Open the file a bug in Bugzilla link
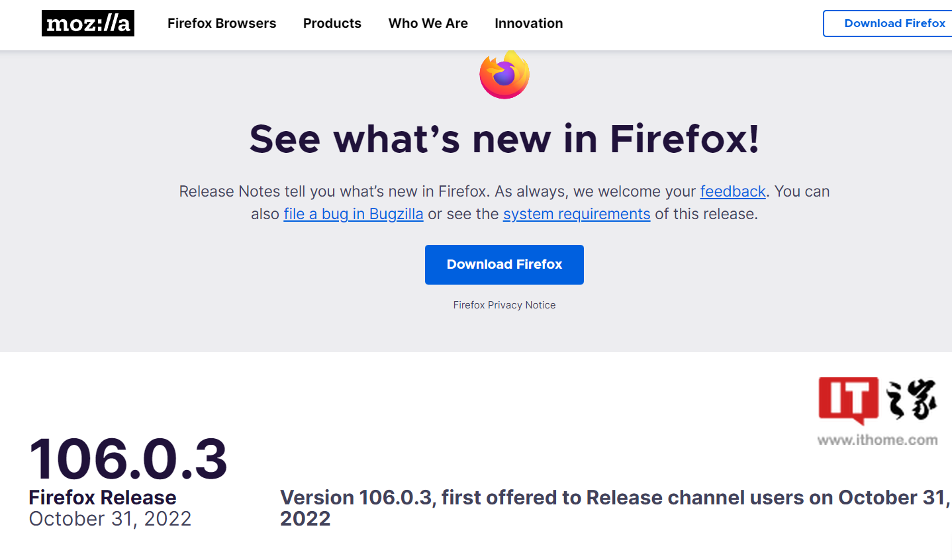The image size is (952, 560). (x=354, y=214)
